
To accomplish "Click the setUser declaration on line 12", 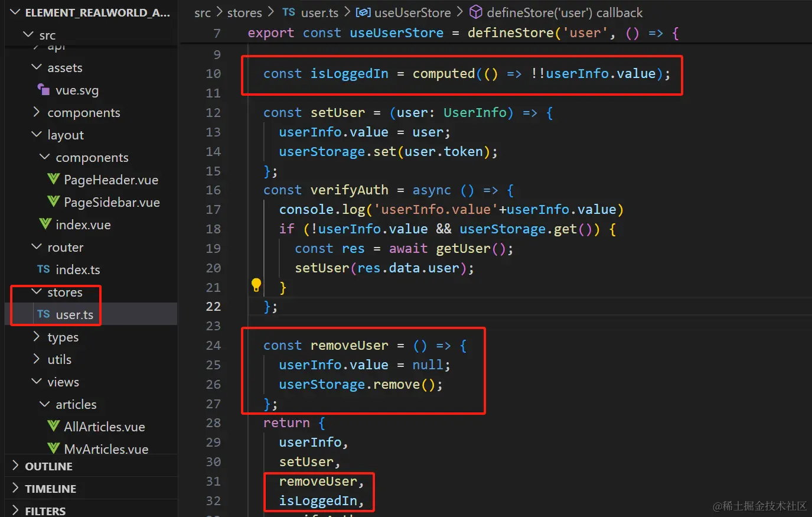I will [338, 112].
